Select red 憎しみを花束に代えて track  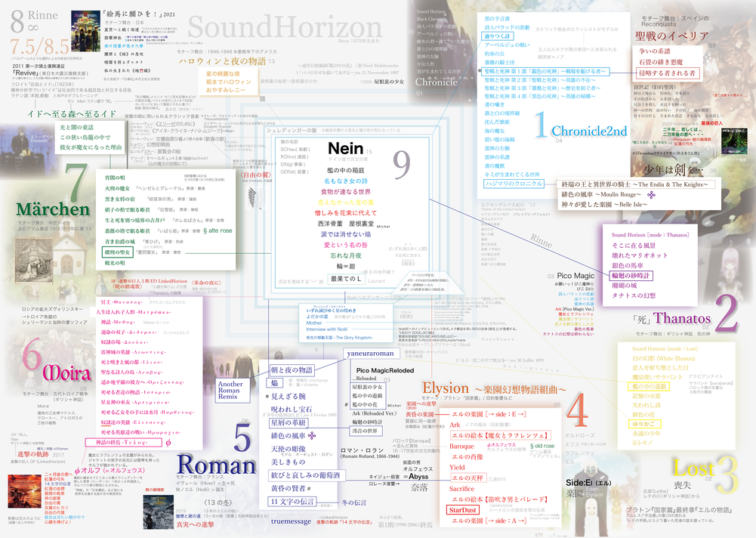tap(345, 213)
